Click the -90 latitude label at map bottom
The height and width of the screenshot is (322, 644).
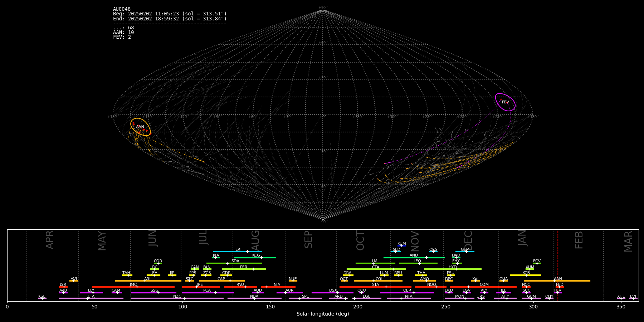point(322,222)
